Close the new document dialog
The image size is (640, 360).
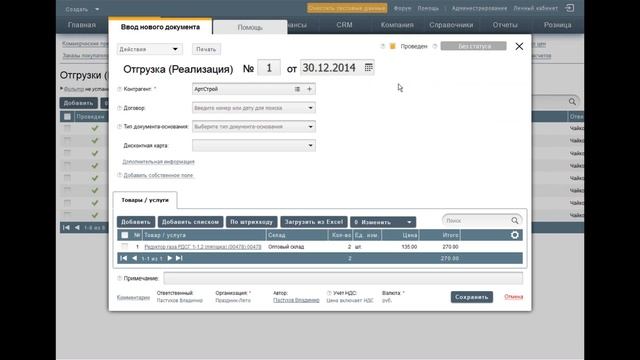pos(519,47)
